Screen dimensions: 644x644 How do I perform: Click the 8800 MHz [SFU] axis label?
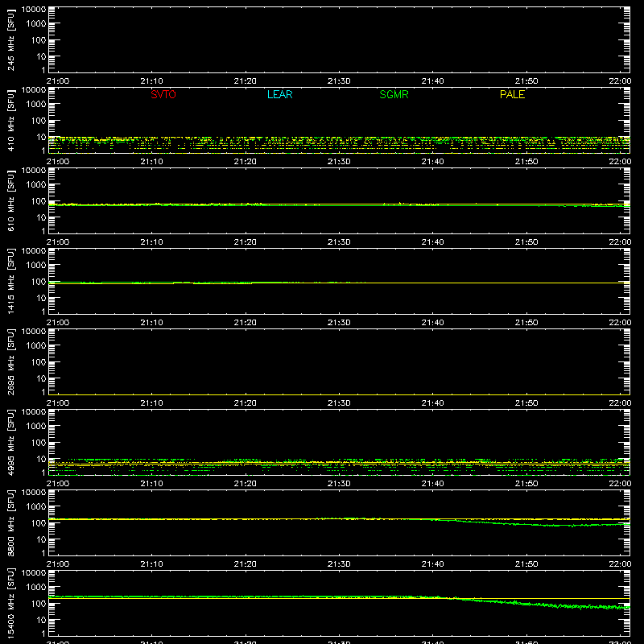(10, 522)
